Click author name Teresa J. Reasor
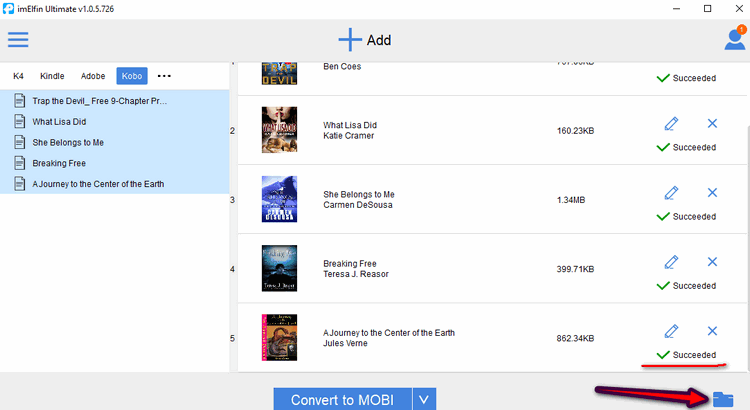 coord(356,274)
